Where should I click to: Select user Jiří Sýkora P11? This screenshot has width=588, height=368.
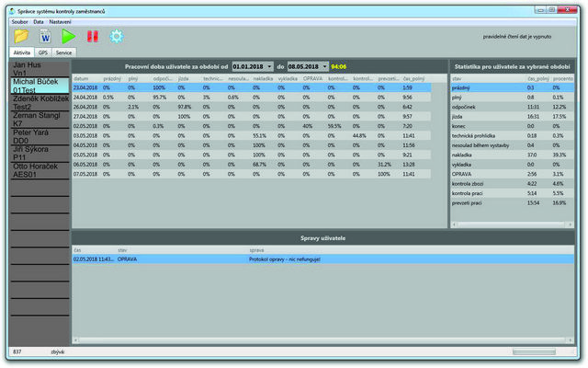pos(40,154)
